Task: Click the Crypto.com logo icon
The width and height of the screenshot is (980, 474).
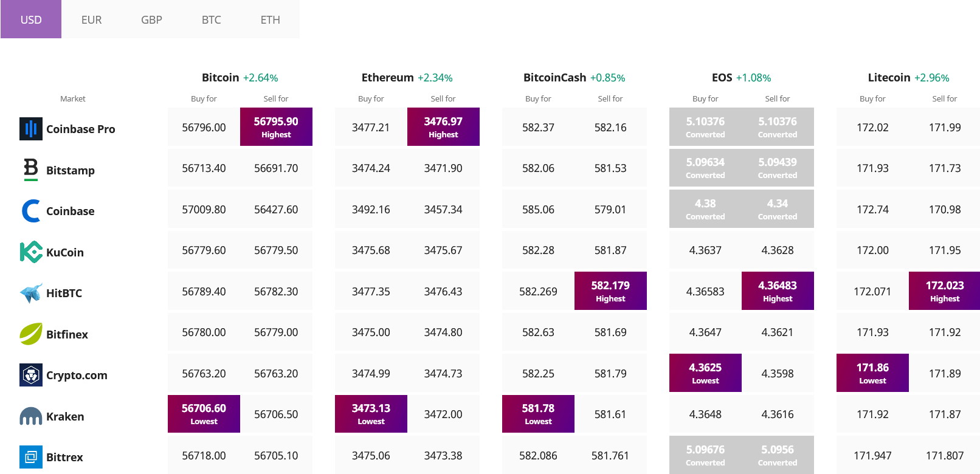Action: [30, 375]
